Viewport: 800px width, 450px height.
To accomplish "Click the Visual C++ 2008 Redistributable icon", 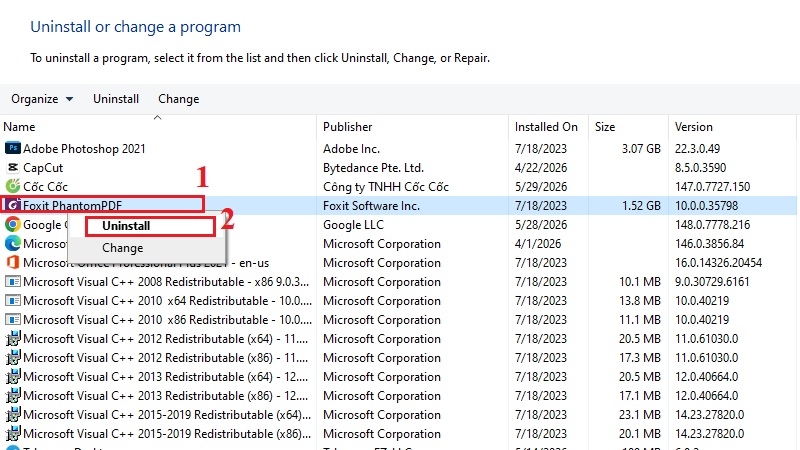I will [13, 282].
